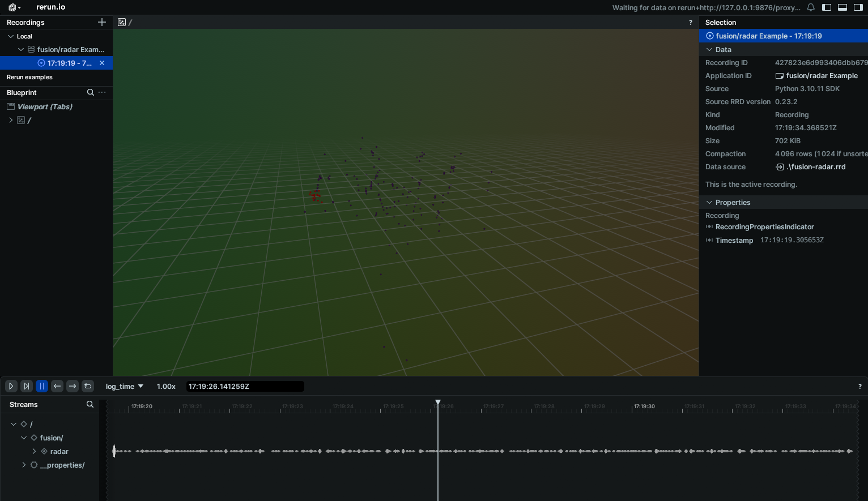Click the 1.00x playback speed control
This screenshot has height=501, width=868.
tap(166, 386)
